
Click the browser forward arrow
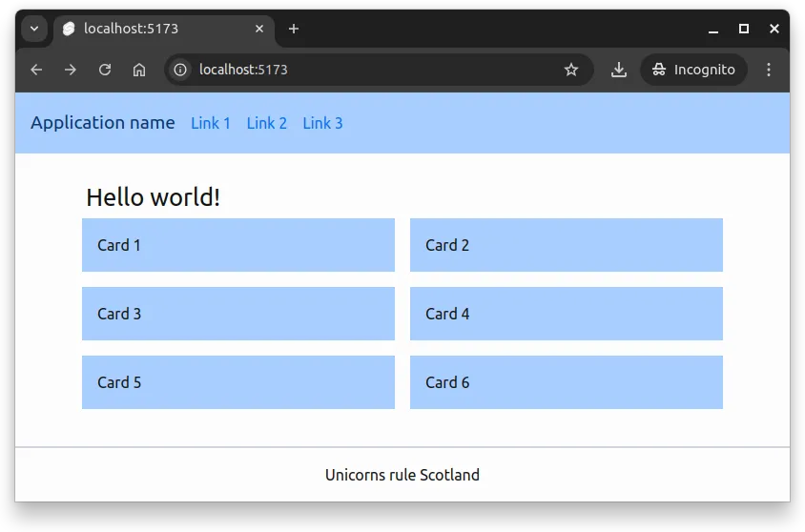point(71,70)
